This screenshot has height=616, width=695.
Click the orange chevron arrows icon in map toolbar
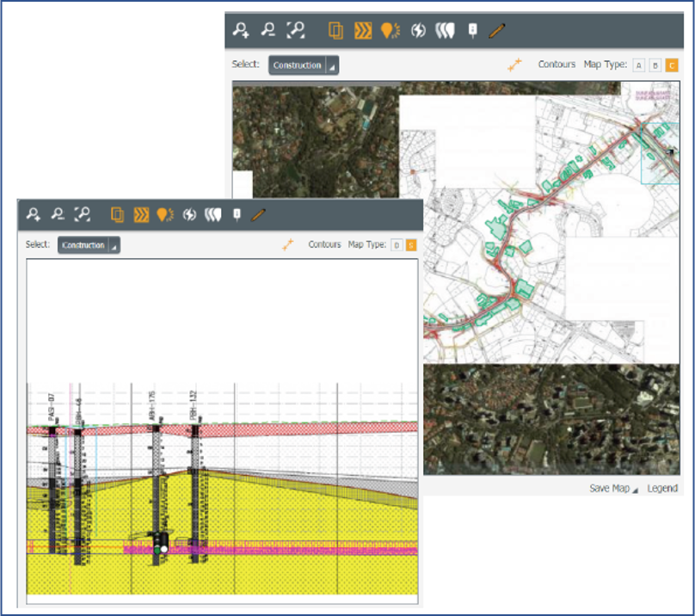pos(363,31)
